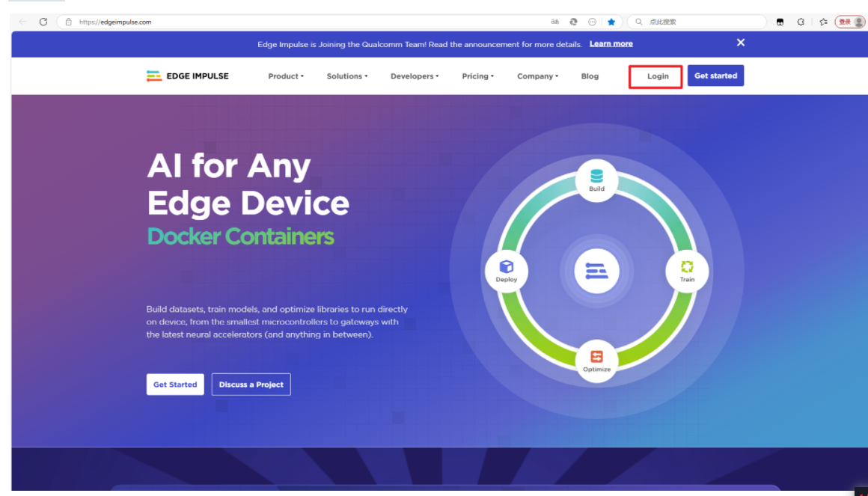Click the search magnifier icon

coord(639,22)
